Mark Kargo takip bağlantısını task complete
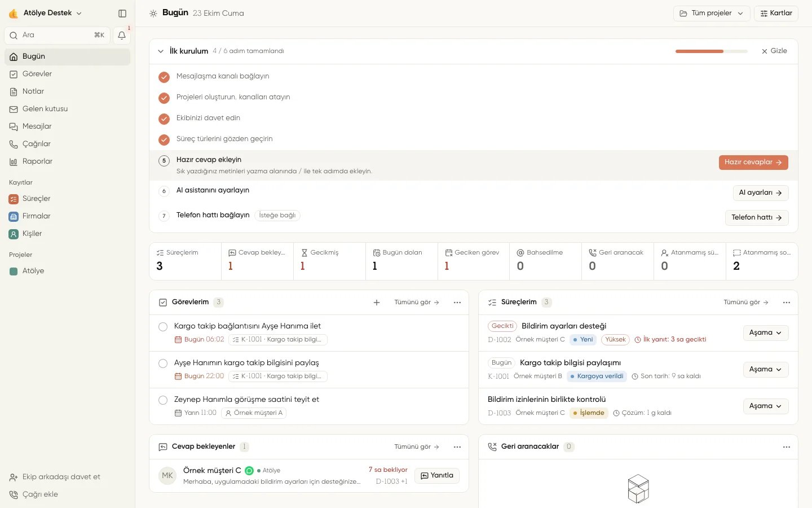Viewport: 812px width, 508px height. (x=163, y=327)
